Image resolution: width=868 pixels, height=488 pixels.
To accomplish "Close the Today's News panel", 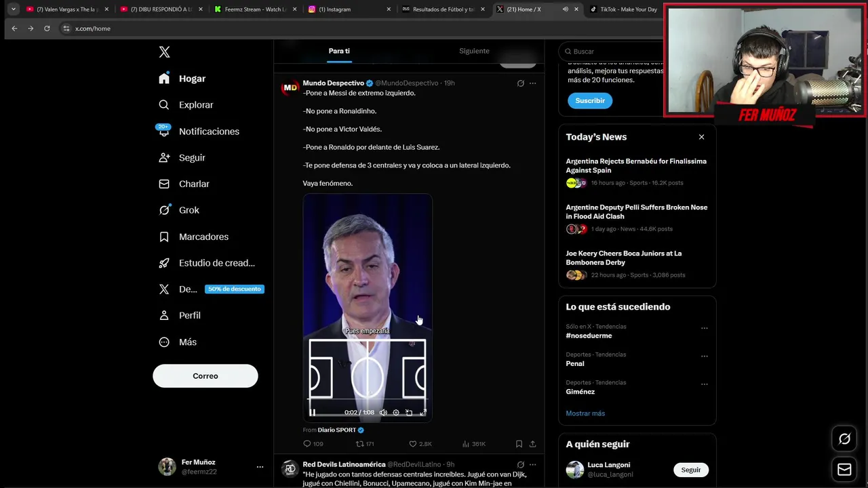I will click(x=701, y=137).
